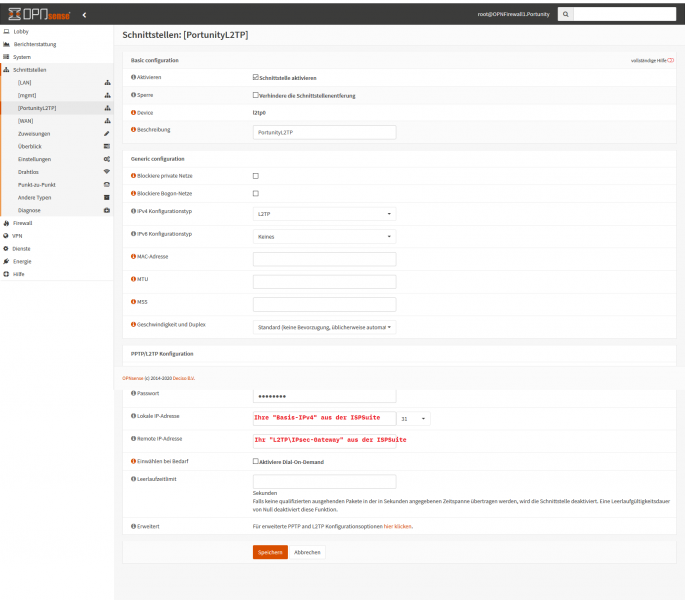Open IPv4 Konfigurationstyp dropdown
Screen dimensions: 685x600
point(324,213)
